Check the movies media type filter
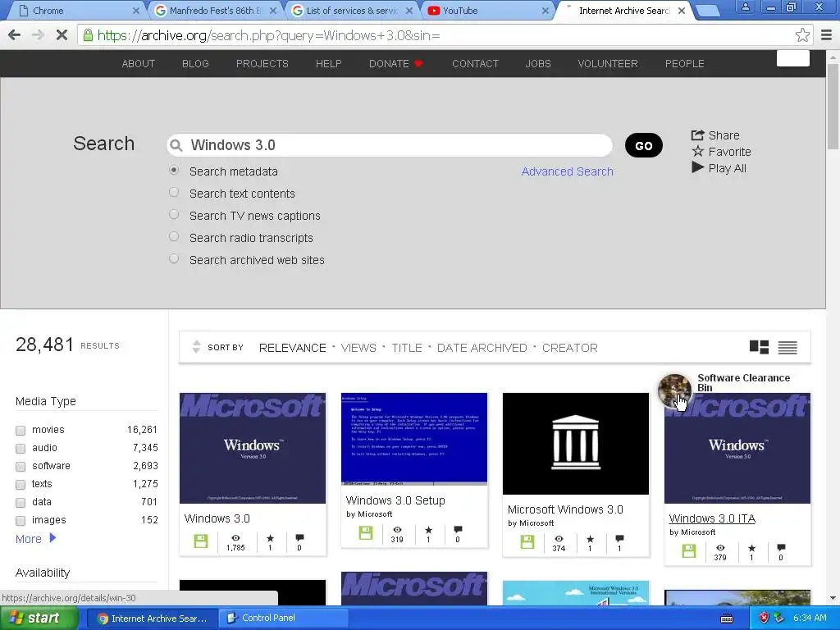This screenshot has height=630, width=840. pos(21,430)
